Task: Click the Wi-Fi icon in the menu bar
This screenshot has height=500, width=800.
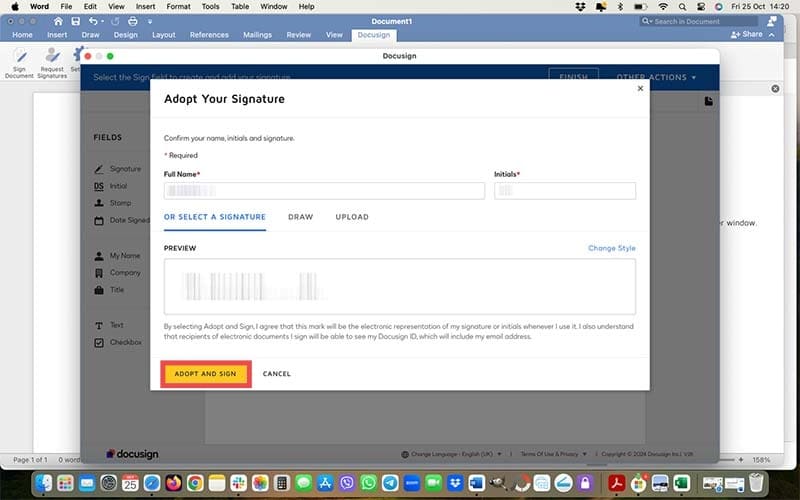Action: (x=663, y=7)
